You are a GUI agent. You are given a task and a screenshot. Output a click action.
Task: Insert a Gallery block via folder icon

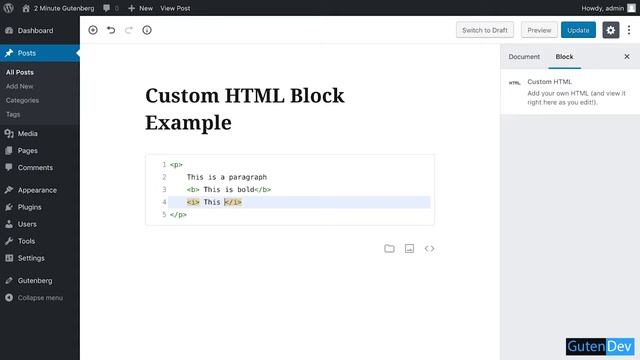pyautogui.click(x=389, y=249)
